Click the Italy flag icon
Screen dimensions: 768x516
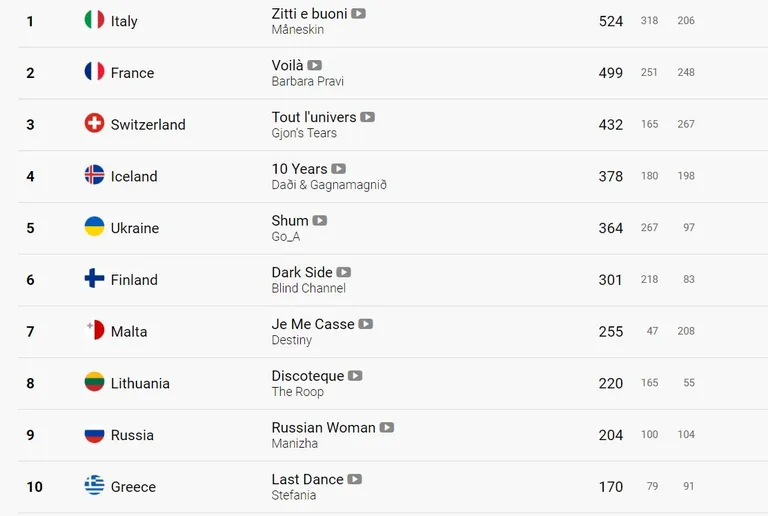click(x=95, y=20)
